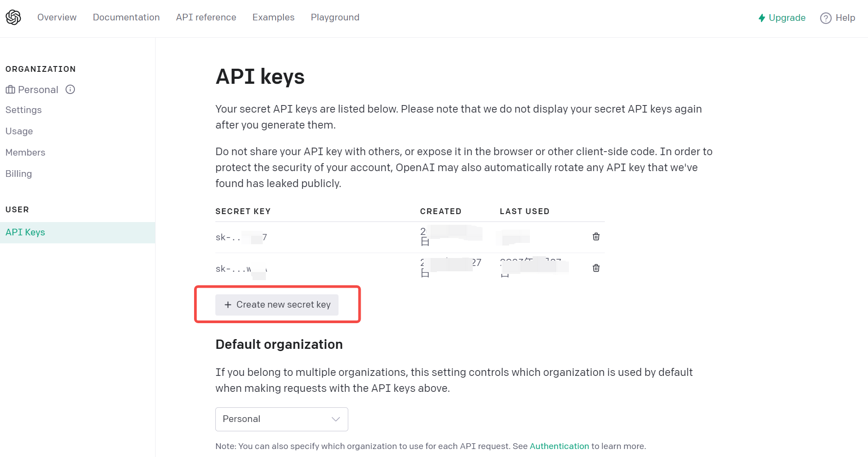Click the Help question mark icon
This screenshot has height=457, width=868.
coord(825,18)
